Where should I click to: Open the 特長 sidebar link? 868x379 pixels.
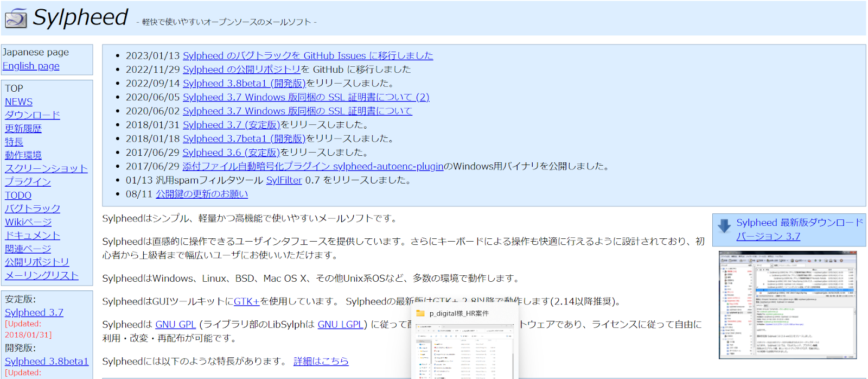click(14, 142)
